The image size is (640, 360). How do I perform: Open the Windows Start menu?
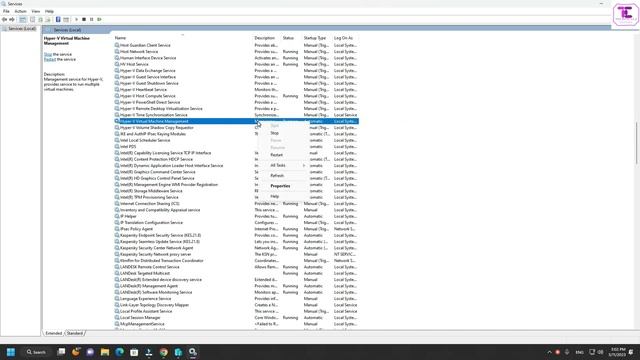11,352
